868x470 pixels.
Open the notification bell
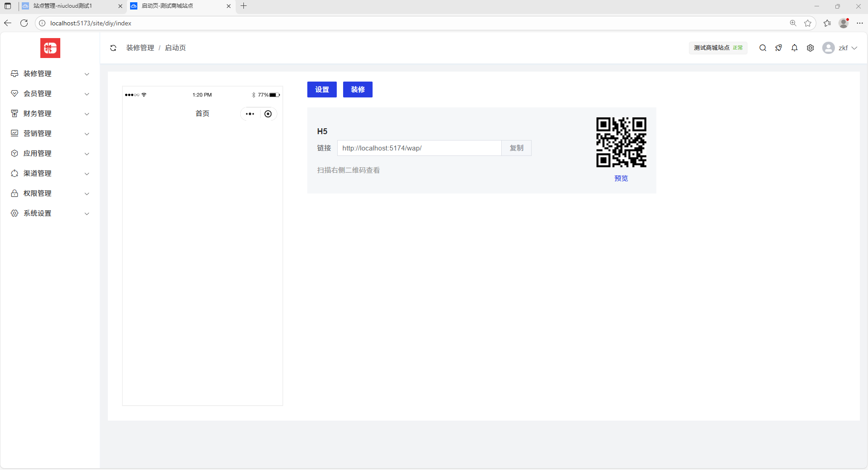[x=795, y=48]
